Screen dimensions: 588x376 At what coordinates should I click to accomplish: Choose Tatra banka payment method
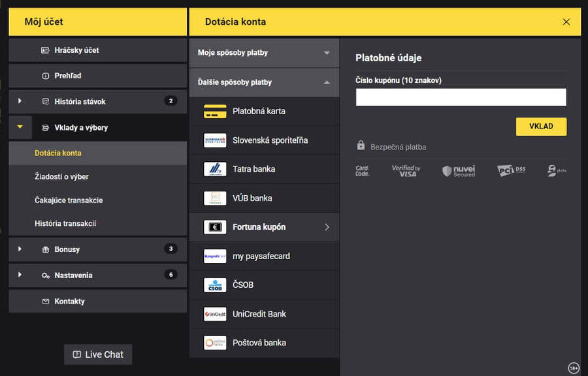264,169
